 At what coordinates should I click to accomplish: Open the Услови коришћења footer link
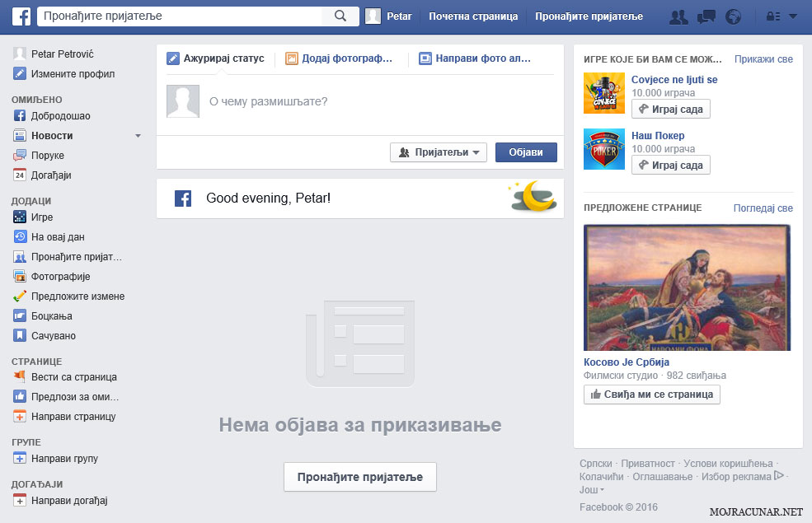[728, 464]
